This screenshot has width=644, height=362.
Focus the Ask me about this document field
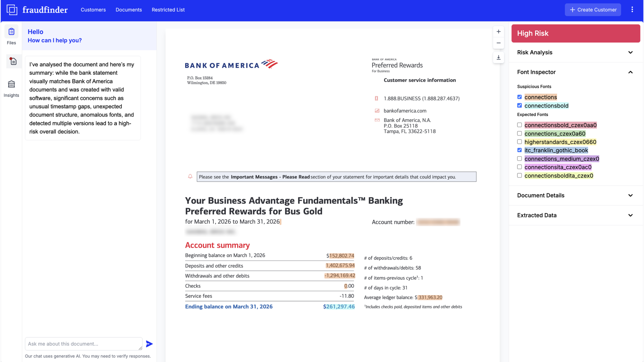[x=84, y=344]
